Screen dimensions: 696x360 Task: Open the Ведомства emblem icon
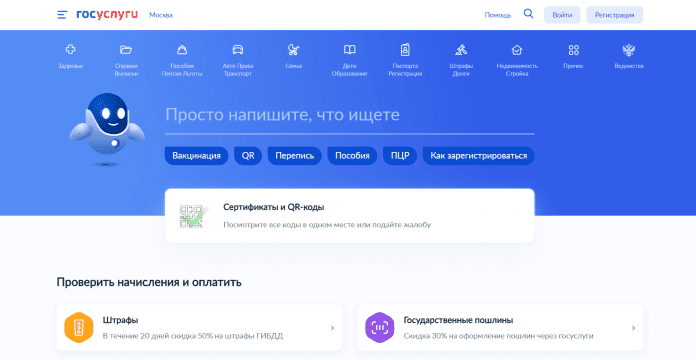pos(629,49)
